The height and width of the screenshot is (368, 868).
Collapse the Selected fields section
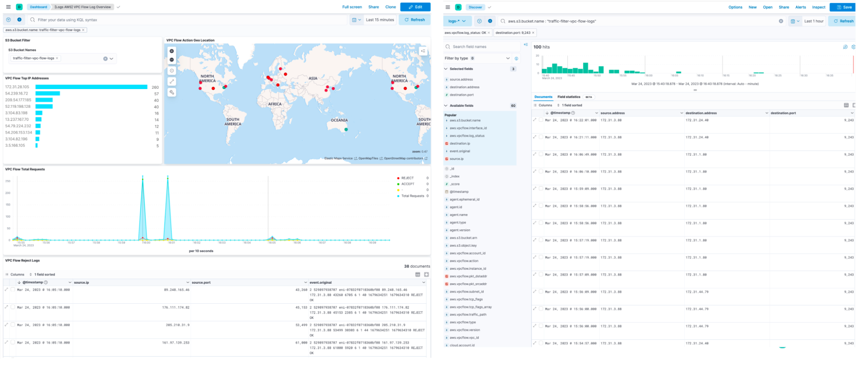click(446, 69)
